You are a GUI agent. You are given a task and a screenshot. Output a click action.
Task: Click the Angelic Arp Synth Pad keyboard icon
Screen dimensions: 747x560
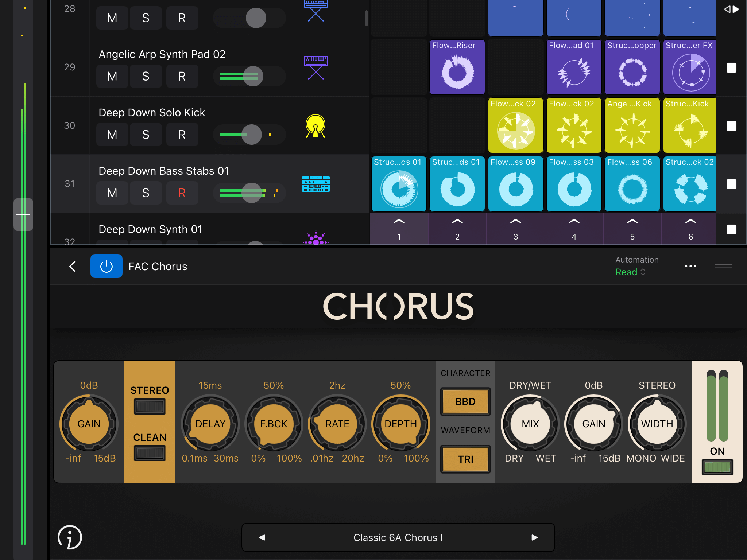[316, 67]
